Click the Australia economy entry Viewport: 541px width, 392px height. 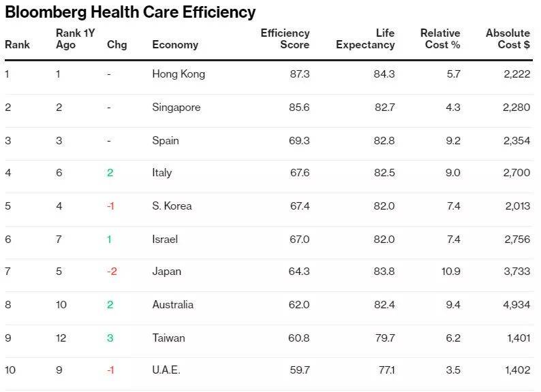[x=173, y=305]
